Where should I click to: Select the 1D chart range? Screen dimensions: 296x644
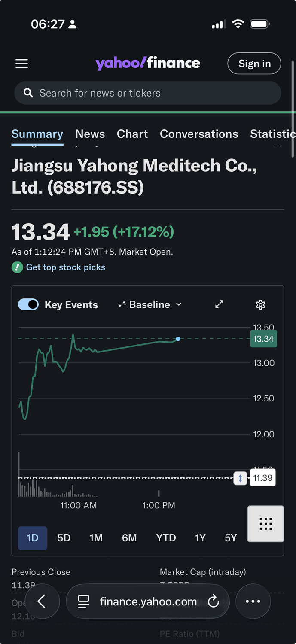click(x=33, y=538)
